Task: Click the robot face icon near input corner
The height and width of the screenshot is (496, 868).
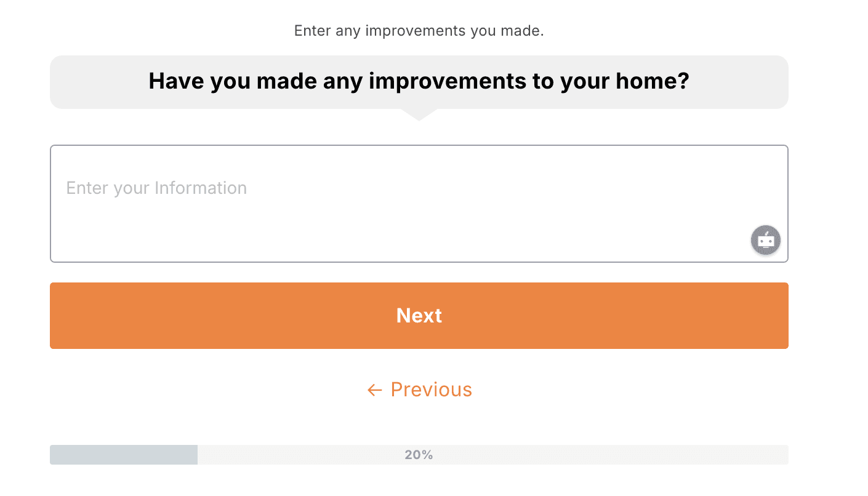Action: [765, 240]
